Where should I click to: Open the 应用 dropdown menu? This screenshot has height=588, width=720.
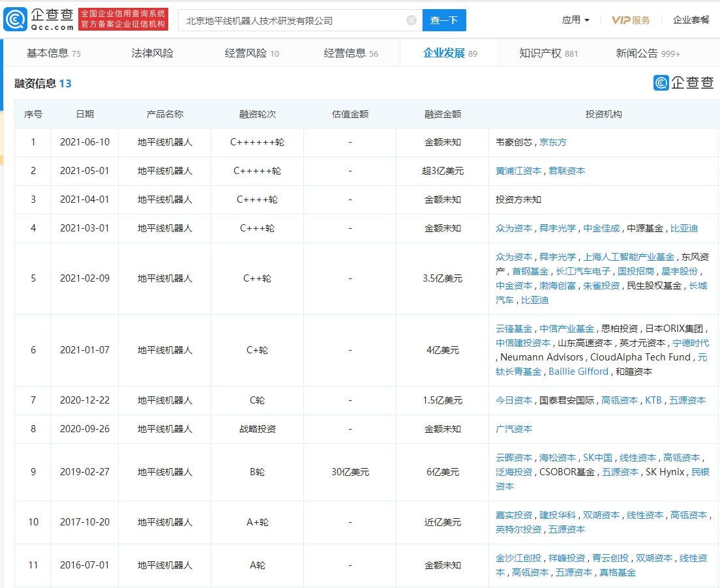pyautogui.click(x=575, y=20)
